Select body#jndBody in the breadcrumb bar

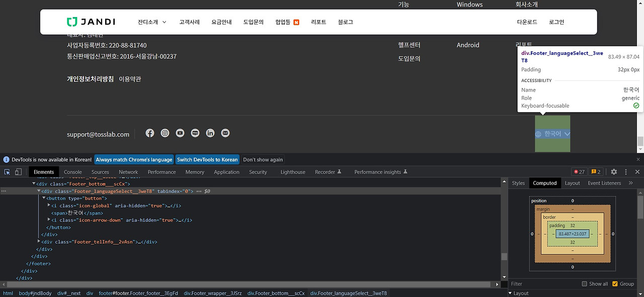point(35,293)
